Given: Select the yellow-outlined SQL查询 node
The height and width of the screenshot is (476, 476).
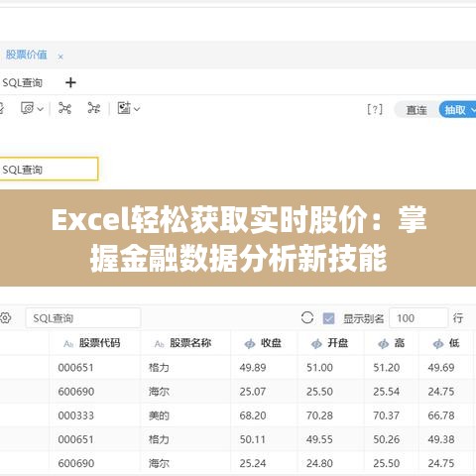Looking at the screenshot, I should click(49, 170).
